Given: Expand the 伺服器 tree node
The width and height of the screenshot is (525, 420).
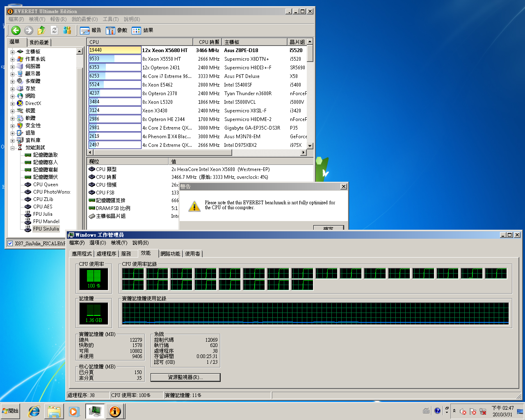Looking at the screenshot, I should point(12,67).
